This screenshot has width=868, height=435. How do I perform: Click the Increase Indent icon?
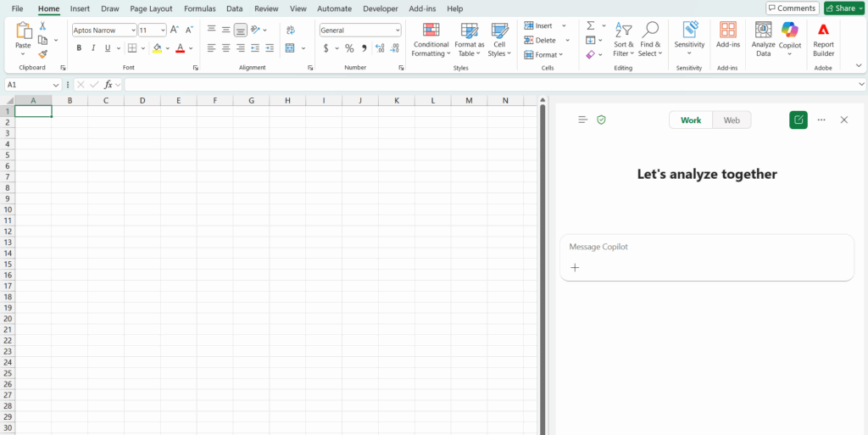coord(269,48)
